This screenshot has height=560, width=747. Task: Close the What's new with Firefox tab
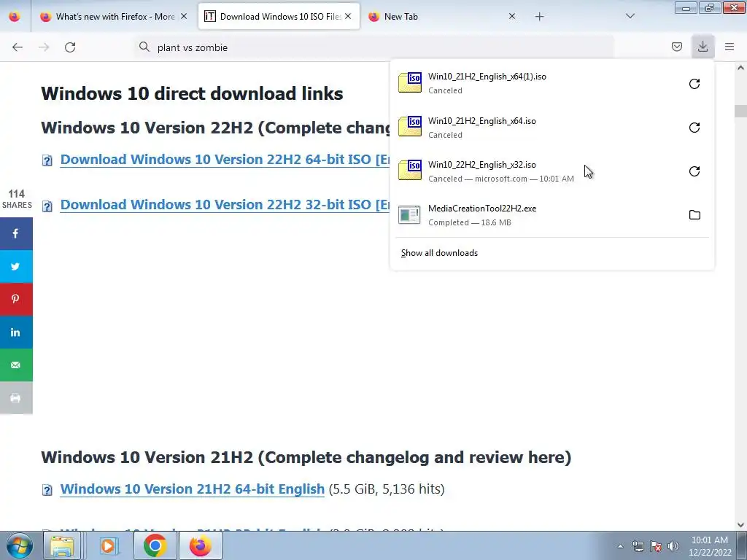pyautogui.click(x=184, y=16)
